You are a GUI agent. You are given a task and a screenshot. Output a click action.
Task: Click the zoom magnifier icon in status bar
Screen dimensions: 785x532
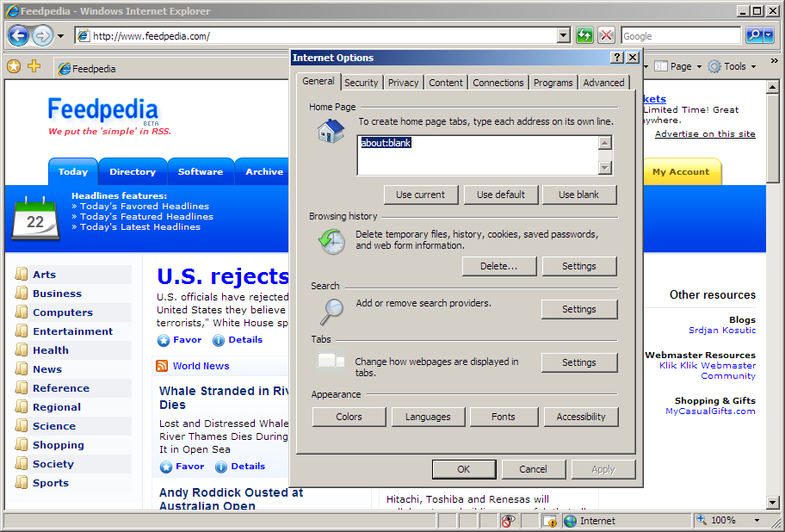click(702, 520)
